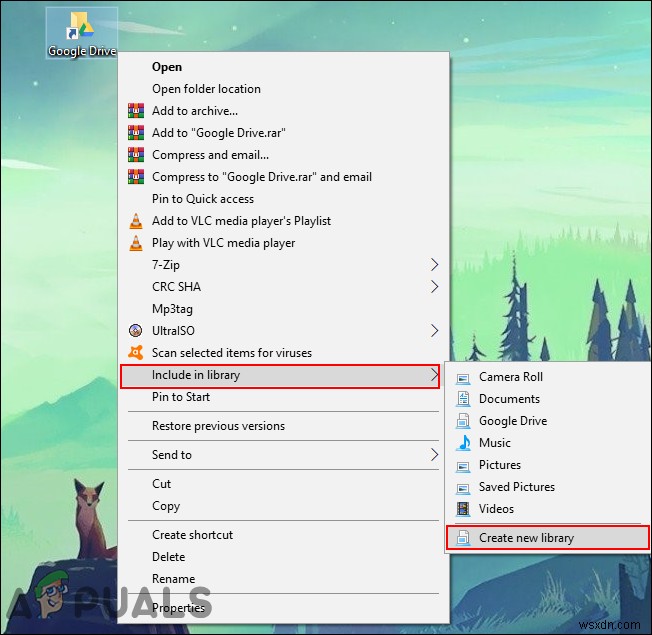Click the Music note library icon

pos(463,443)
